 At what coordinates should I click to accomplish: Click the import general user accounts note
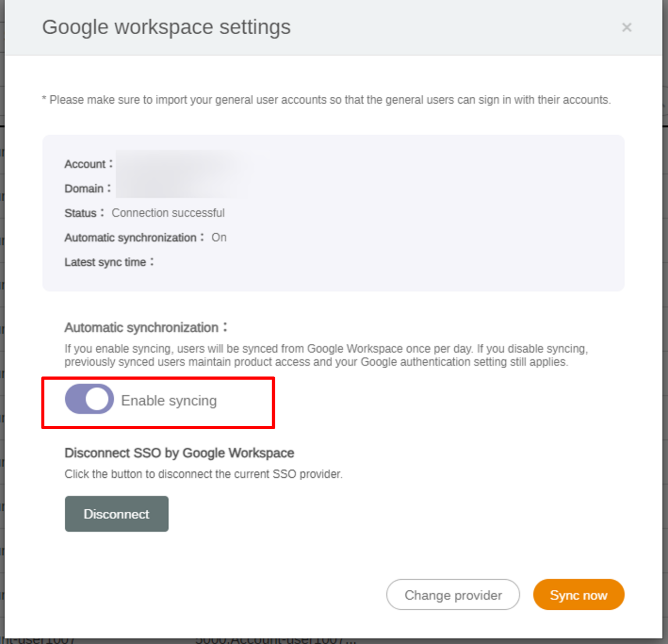click(x=326, y=100)
